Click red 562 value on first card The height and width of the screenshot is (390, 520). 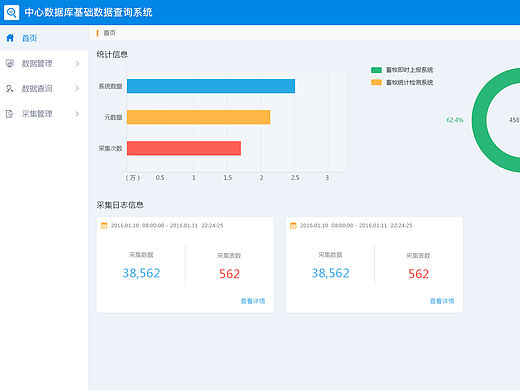pyautogui.click(x=229, y=274)
